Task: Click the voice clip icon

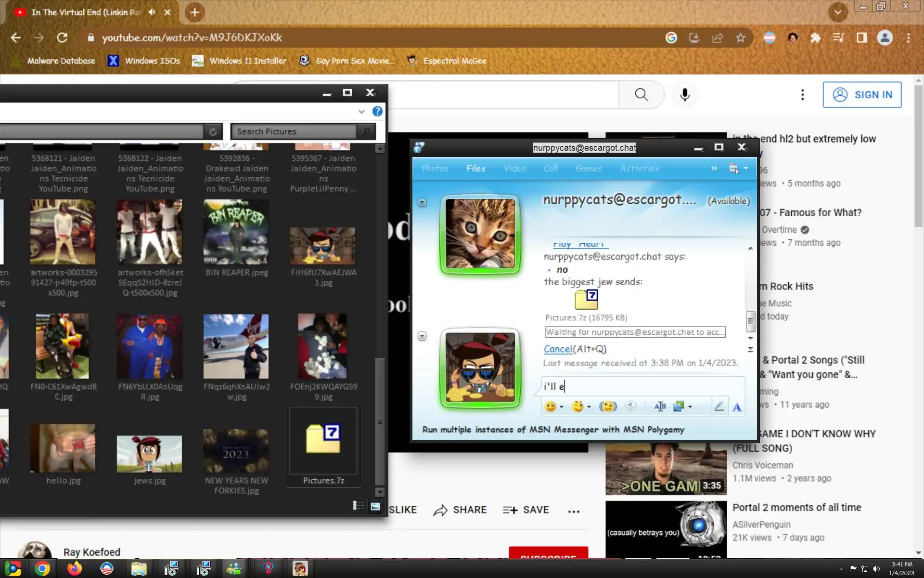Action: pyautogui.click(x=630, y=407)
